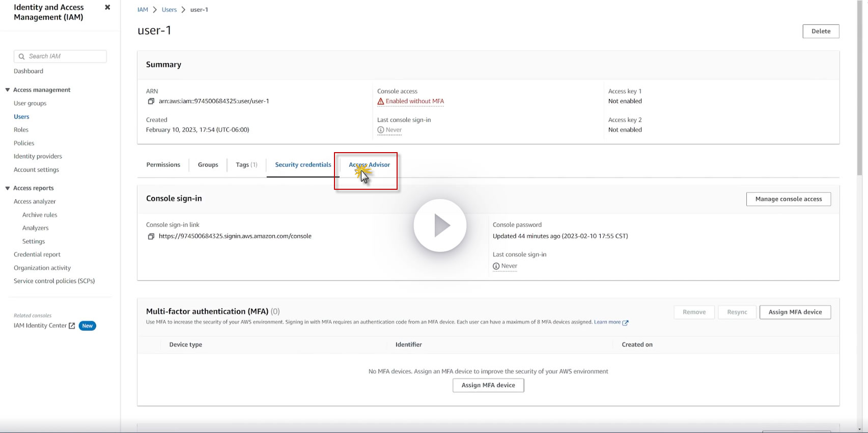Click the Device type column header
Viewport: 868px width, 433px height.
point(185,344)
